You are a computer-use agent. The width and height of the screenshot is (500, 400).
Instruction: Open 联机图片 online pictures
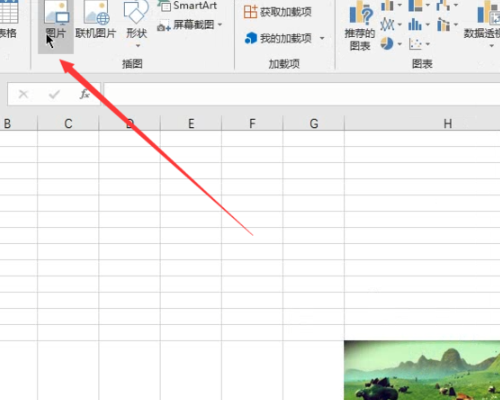95,20
